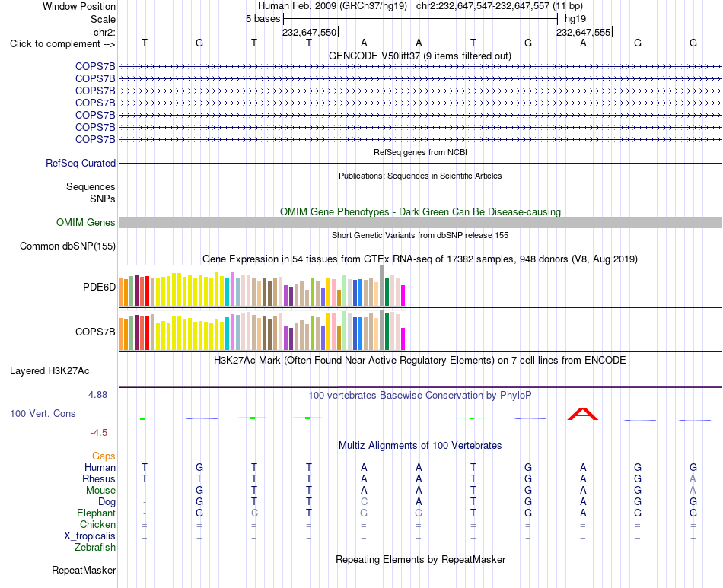The image size is (723, 588).
Task: Select the Chicken alignment row label
Action: point(97,524)
